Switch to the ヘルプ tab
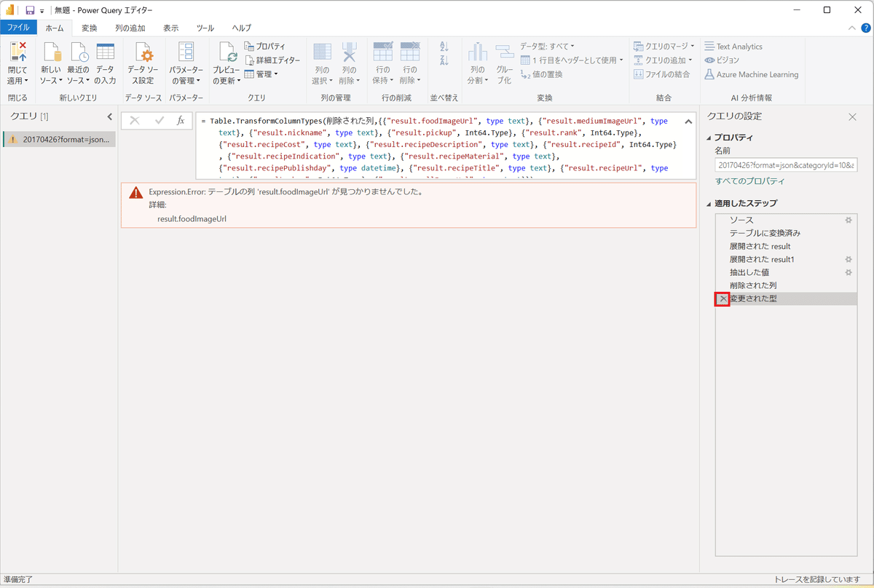Image resolution: width=874 pixels, height=588 pixels. coord(242,28)
